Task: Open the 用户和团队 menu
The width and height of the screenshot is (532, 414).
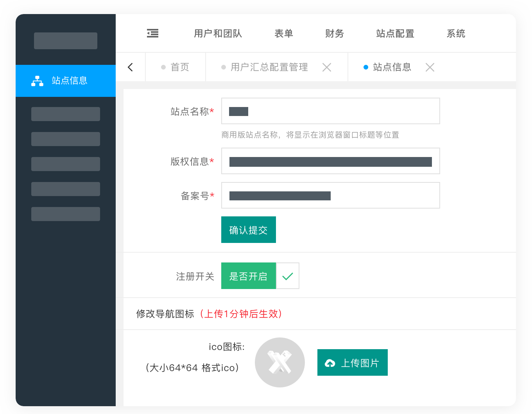Action: 218,34
